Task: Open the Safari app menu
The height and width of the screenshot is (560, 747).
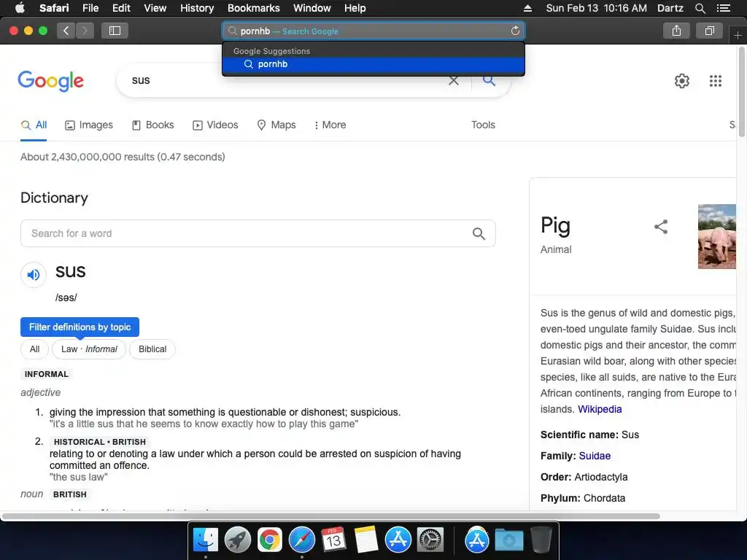Action: (x=54, y=8)
